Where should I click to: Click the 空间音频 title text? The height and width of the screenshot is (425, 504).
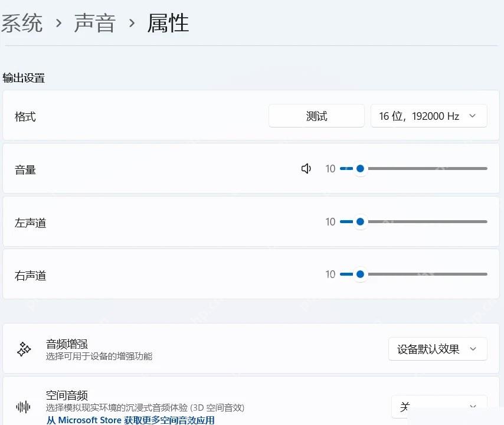tap(67, 395)
